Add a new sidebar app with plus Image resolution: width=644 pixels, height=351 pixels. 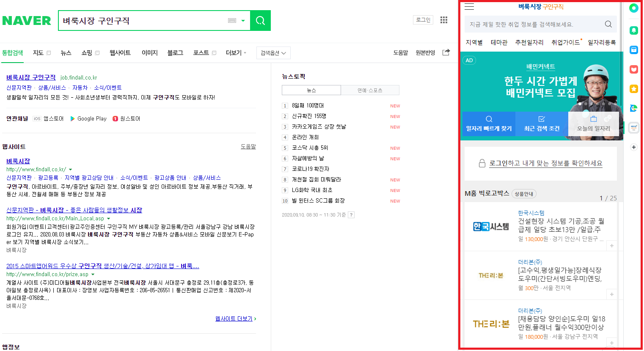click(x=633, y=147)
